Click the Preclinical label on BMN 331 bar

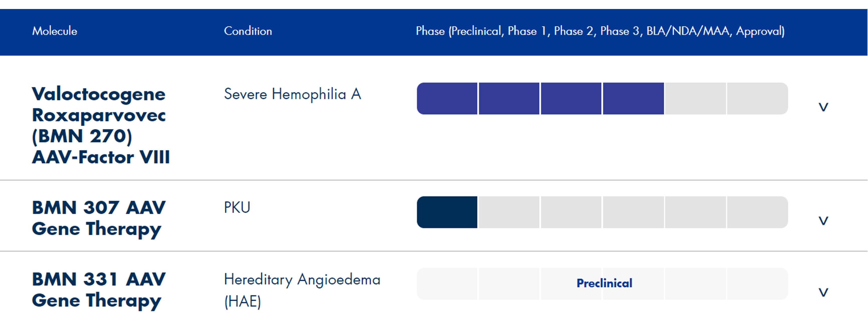[604, 283]
